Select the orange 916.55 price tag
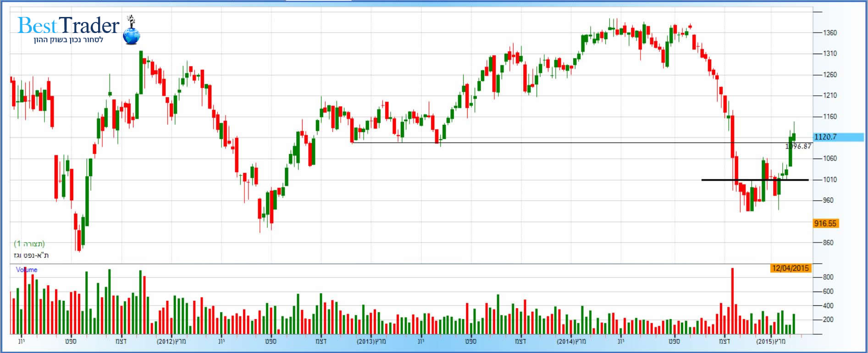Viewport: 868px width, 353px height. 825,223
